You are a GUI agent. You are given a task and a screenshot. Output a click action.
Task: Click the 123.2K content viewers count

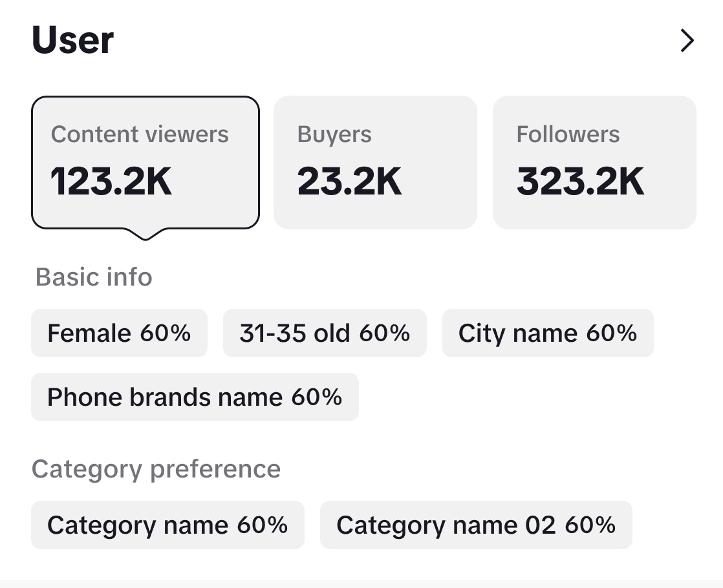tap(111, 181)
